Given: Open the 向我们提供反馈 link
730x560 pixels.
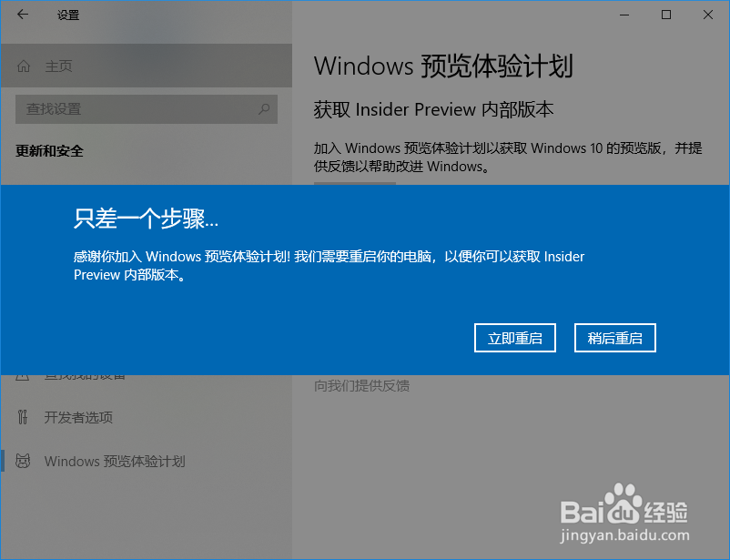Looking at the screenshot, I should [x=361, y=386].
